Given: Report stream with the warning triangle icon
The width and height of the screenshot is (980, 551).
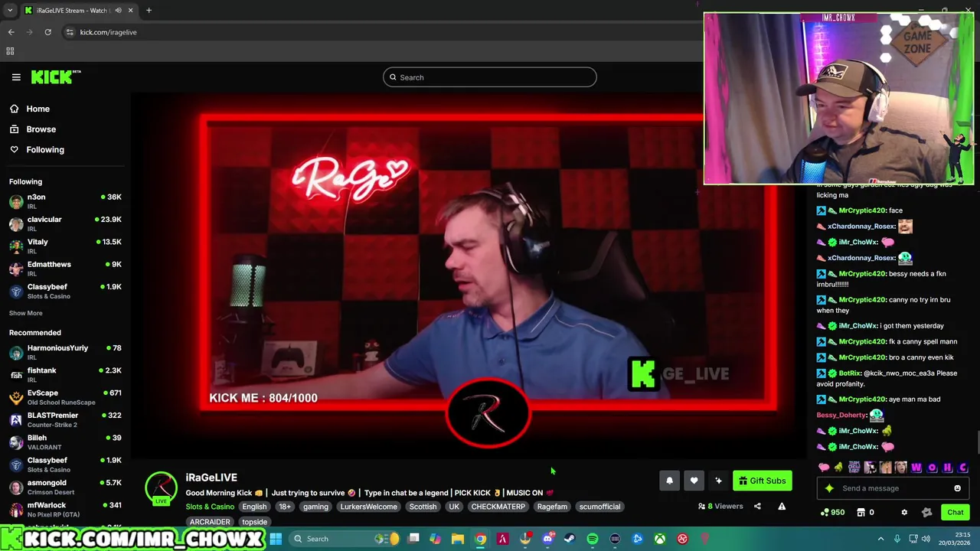Looking at the screenshot, I should pyautogui.click(x=782, y=506).
